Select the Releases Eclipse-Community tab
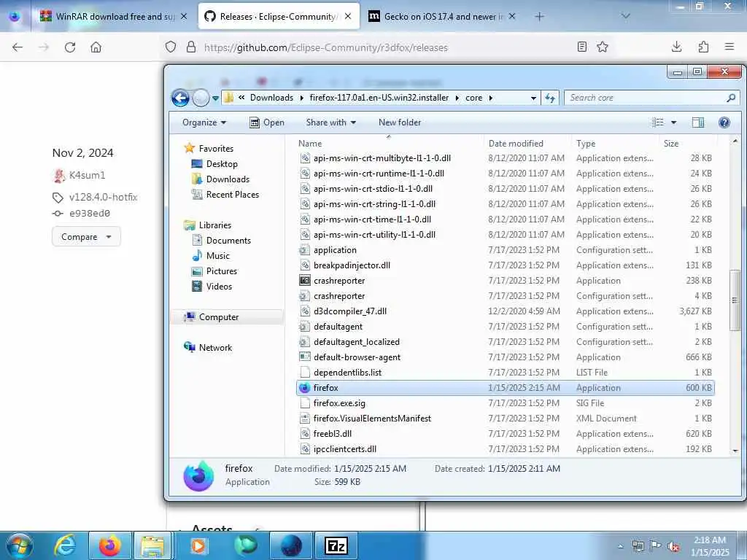This screenshot has width=747, height=560. [x=279, y=16]
